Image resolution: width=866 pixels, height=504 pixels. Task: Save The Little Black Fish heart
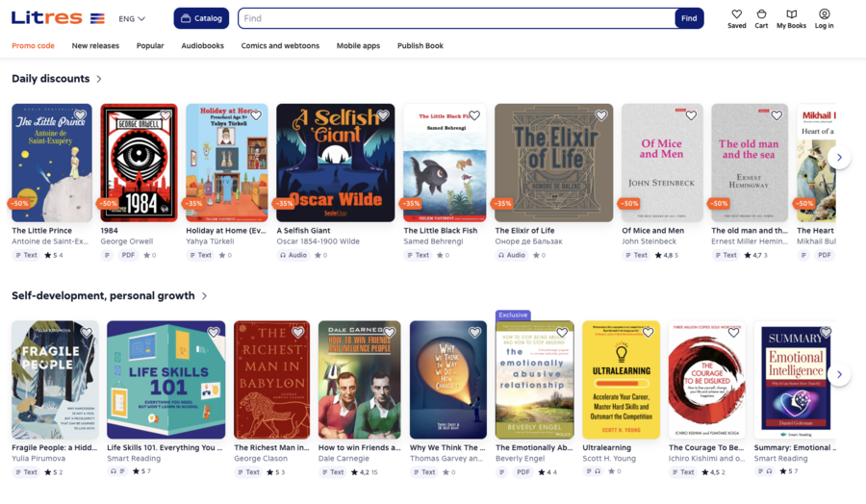[x=473, y=115]
